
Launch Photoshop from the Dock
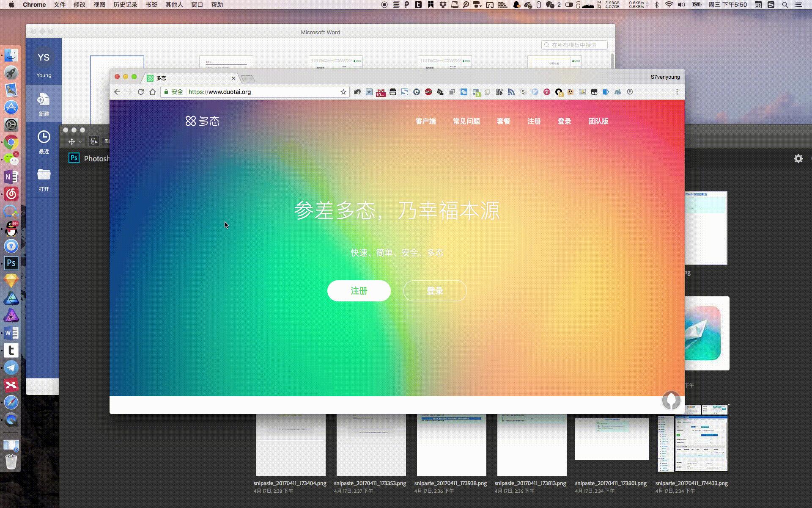tap(11, 263)
